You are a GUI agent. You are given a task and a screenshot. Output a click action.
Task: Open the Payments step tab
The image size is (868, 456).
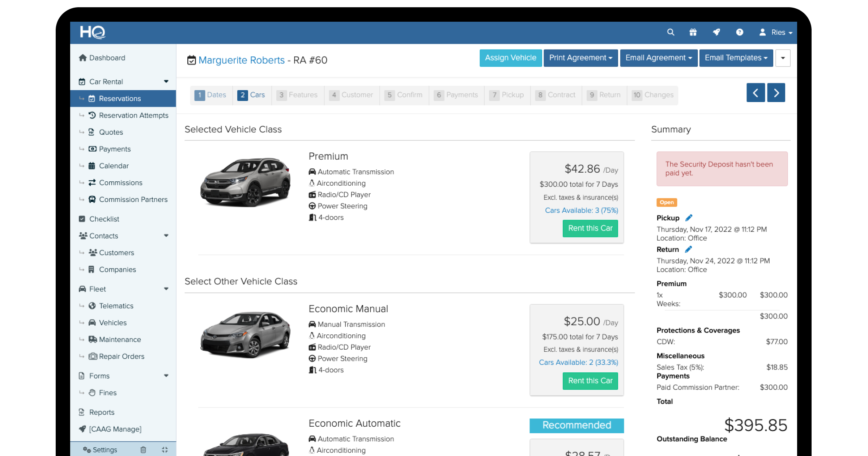[456, 95]
